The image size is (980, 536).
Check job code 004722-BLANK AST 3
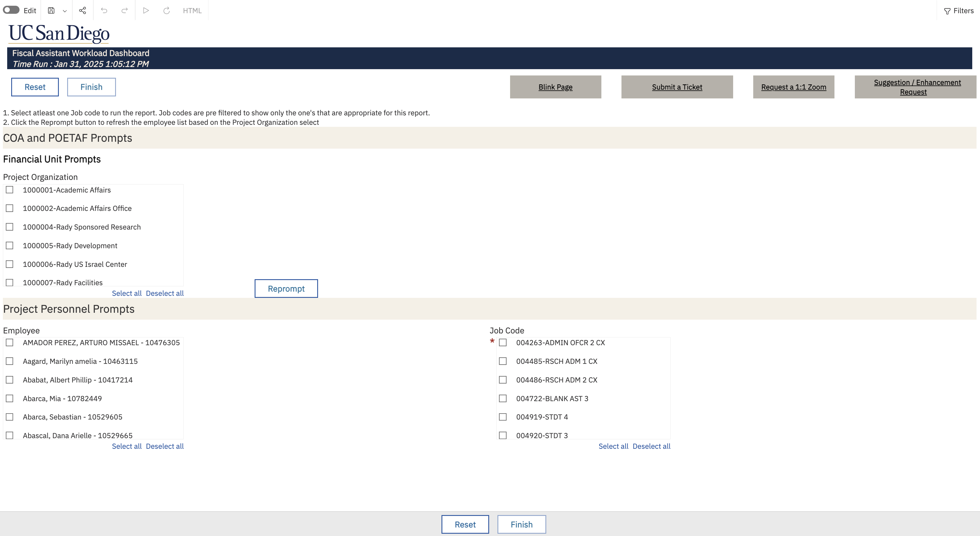[503, 399]
